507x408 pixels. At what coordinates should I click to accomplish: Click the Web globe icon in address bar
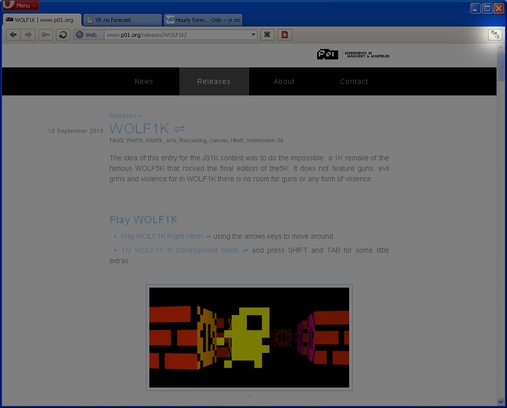pyautogui.click(x=79, y=35)
